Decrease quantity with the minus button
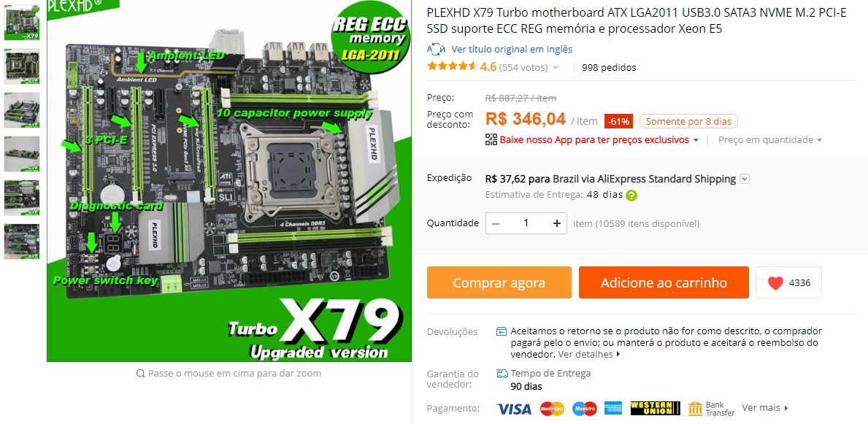Viewport: 868px width, 424px height. click(x=496, y=223)
